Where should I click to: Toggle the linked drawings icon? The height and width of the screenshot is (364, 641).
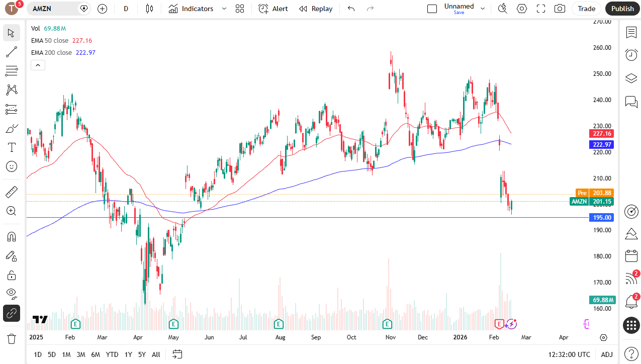click(x=12, y=313)
